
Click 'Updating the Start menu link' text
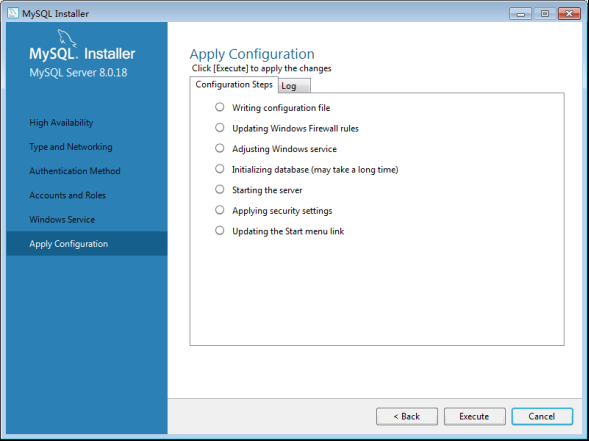pos(288,231)
